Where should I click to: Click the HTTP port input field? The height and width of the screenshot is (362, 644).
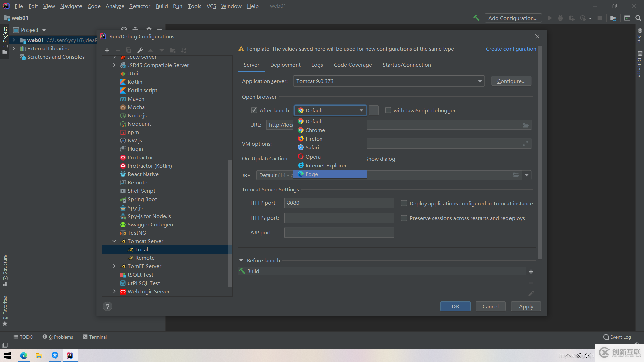pos(338,203)
